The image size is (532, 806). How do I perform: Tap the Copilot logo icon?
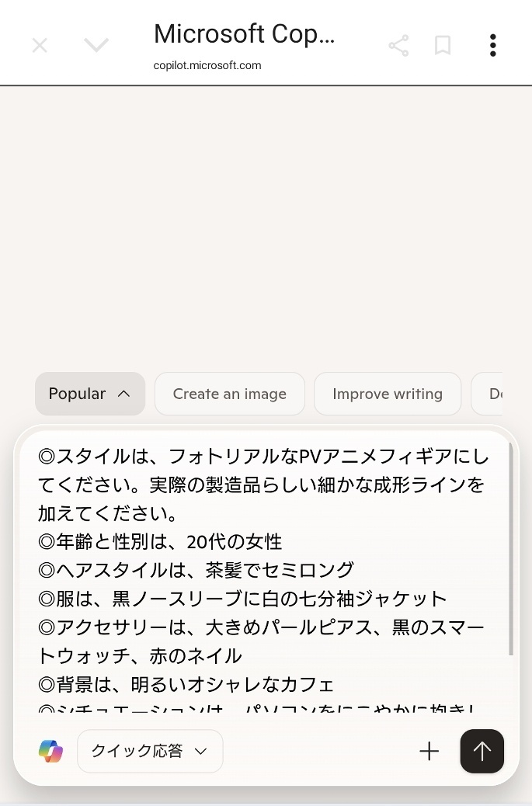51,751
